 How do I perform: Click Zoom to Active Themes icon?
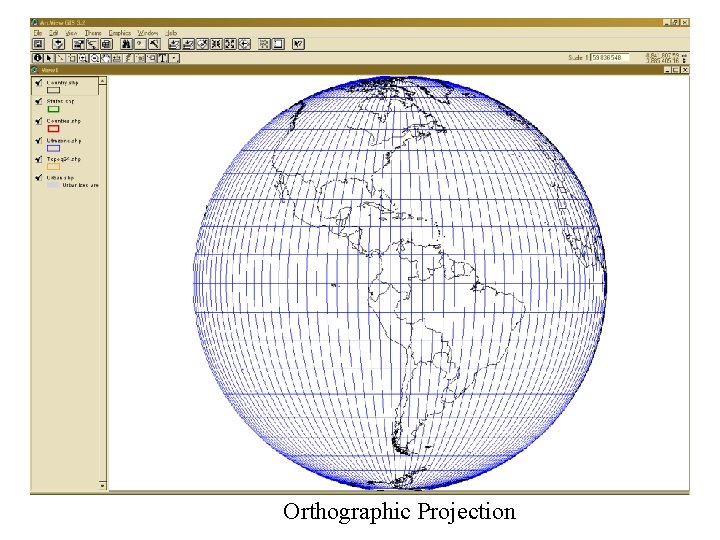tap(188, 44)
